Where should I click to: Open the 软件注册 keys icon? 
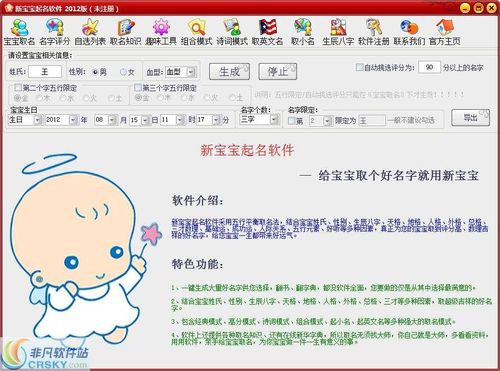coord(374,32)
